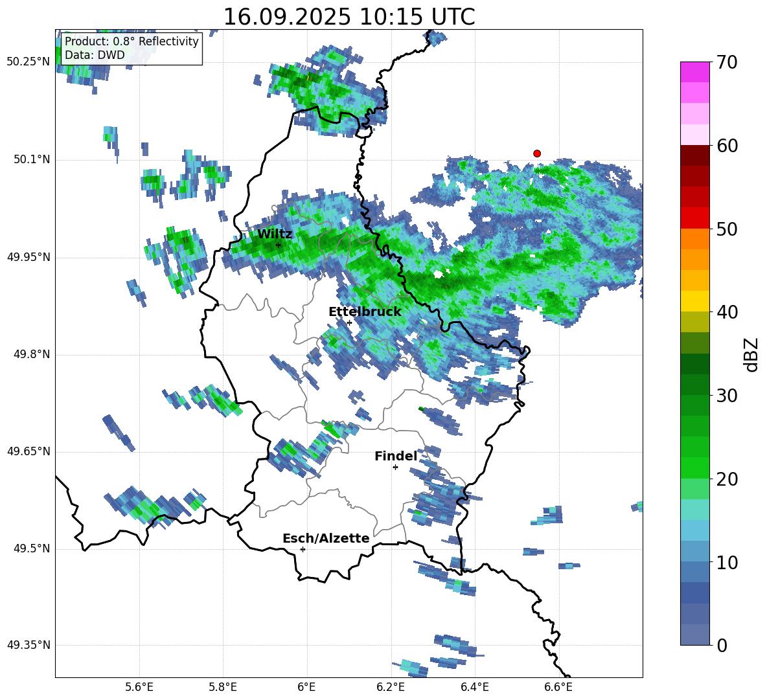Click the red dot marker on the map
Viewport: 767px width, 700px height.
tap(537, 153)
